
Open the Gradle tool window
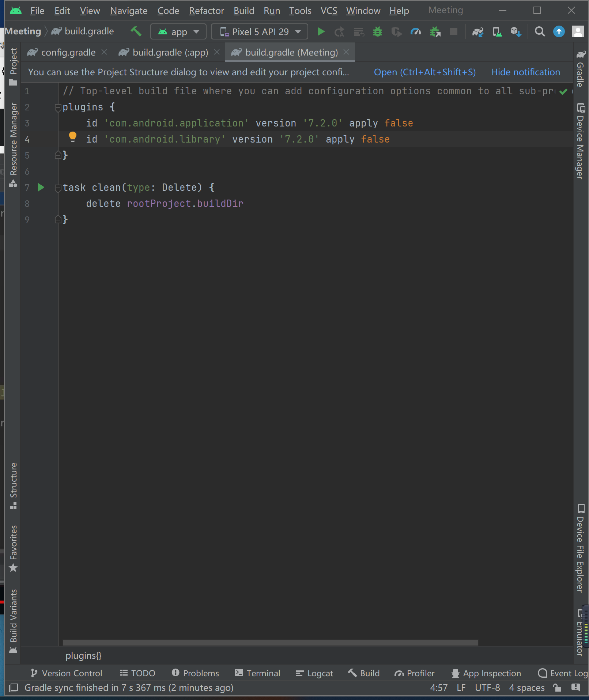(x=581, y=69)
